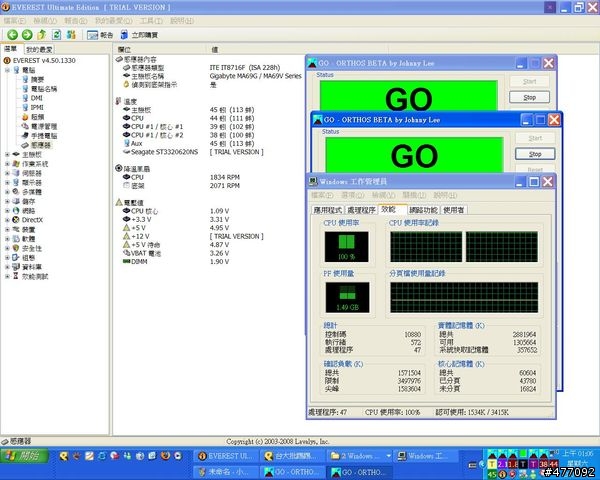Click Start in the front ORTHOS window

535,138
